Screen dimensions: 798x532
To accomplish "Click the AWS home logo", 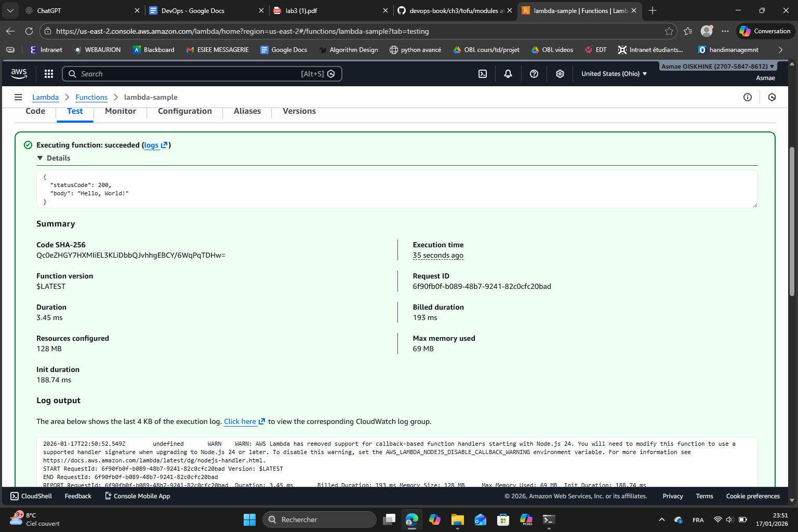I will click(19, 73).
